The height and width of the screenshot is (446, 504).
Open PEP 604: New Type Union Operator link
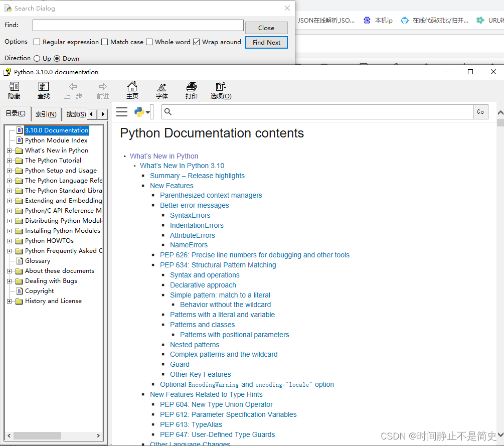(x=216, y=404)
